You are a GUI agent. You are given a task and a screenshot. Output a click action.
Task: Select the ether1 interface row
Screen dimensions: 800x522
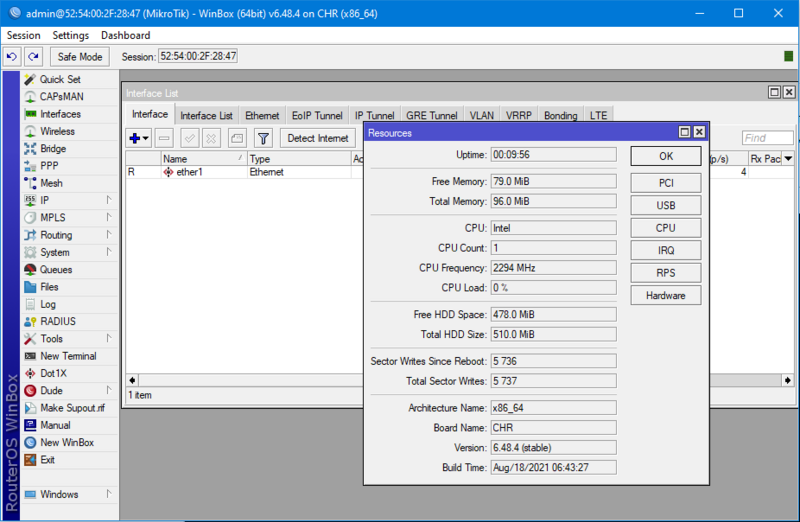point(244,172)
